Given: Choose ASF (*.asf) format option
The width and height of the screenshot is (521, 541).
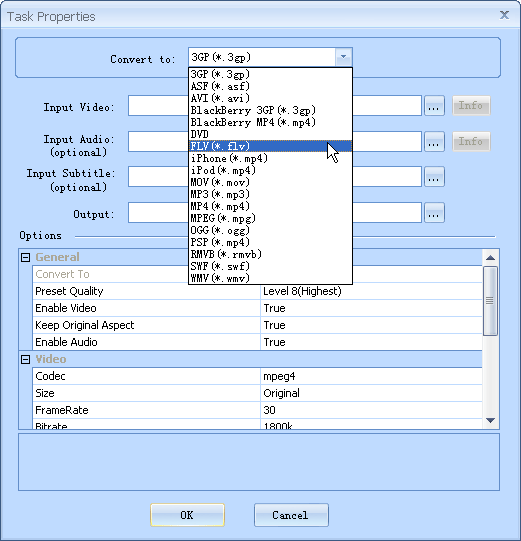Looking at the screenshot, I should click(270, 86).
